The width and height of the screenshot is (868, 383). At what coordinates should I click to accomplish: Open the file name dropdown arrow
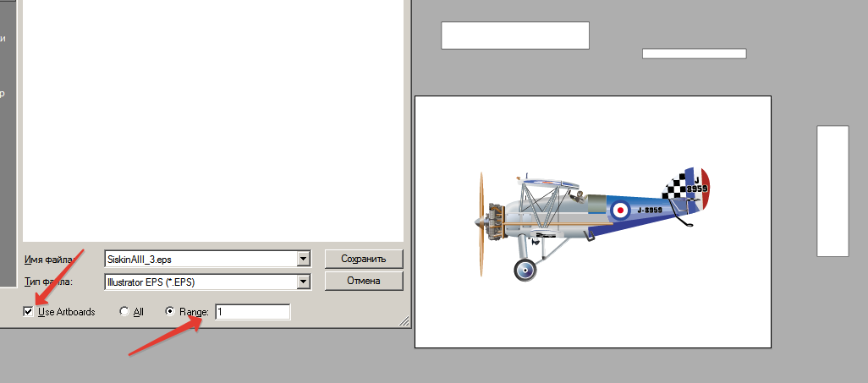tap(304, 259)
